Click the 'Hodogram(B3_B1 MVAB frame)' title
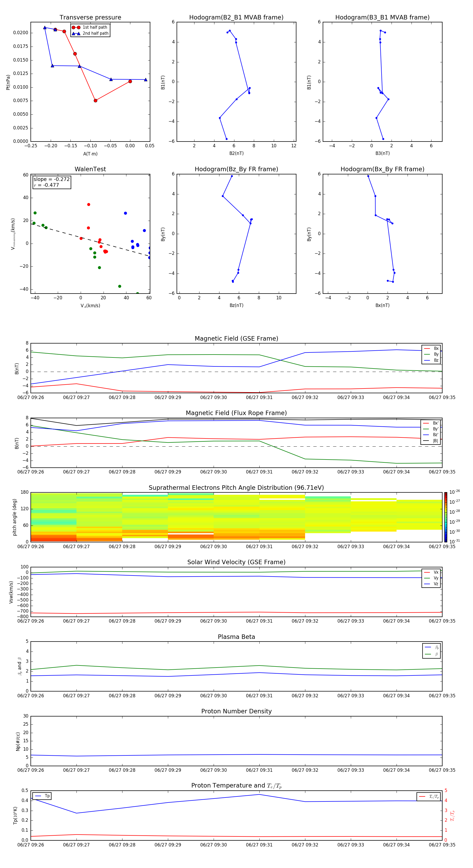This screenshot has height=868, width=473. point(382,18)
